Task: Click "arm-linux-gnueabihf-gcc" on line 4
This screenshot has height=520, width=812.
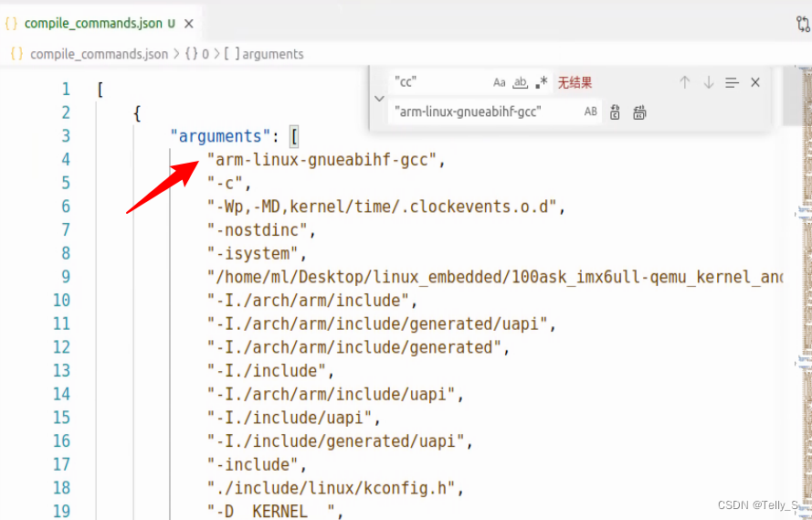Action: click(x=322, y=160)
